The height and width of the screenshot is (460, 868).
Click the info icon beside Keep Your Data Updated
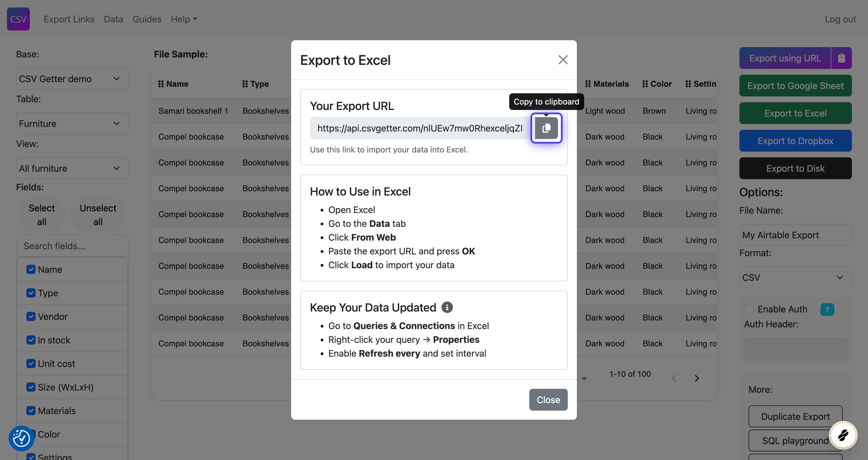[447, 307]
